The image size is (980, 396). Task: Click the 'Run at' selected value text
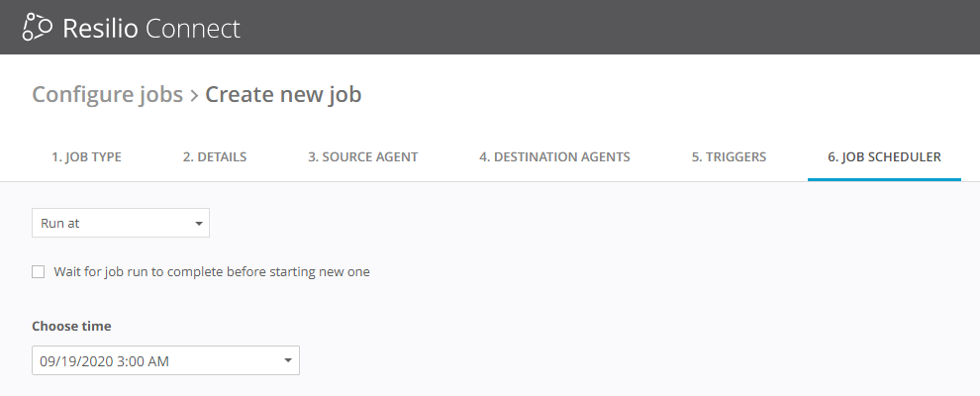pyautogui.click(x=60, y=223)
